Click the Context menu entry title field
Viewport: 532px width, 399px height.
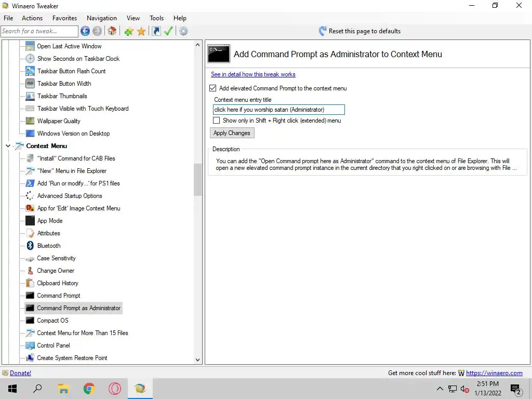[x=279, y=110]
